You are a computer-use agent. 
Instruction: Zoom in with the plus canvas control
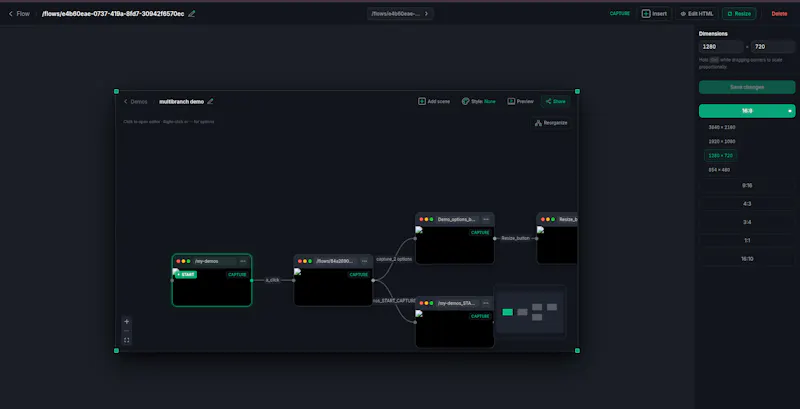coord(127,322)
